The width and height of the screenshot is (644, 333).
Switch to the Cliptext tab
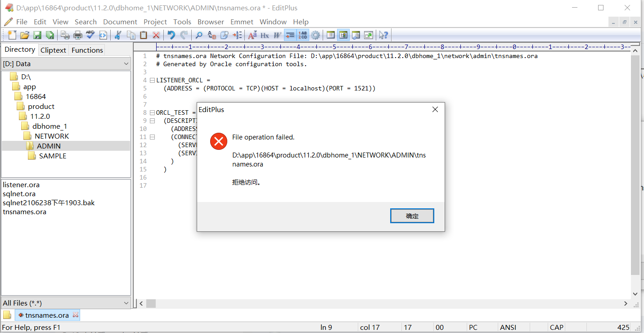[x=53, y=50]
